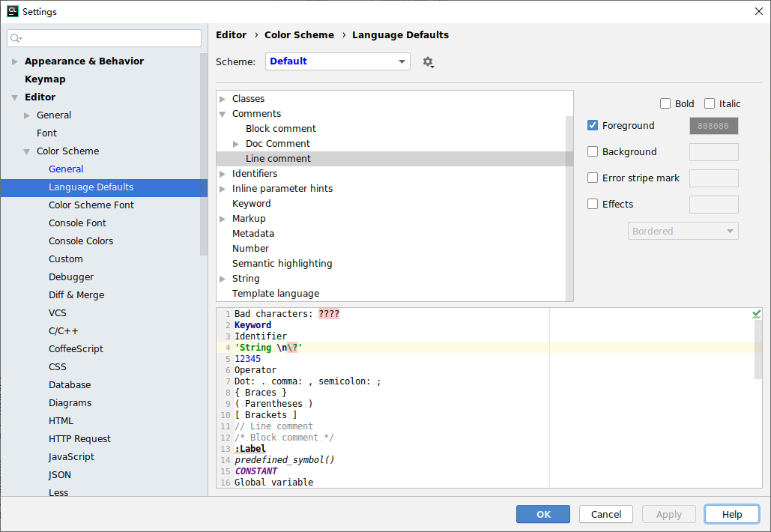This screenshot has width=771, height=532.
Task: Open the scheme settings gear icon
Action: pos(429,62)
